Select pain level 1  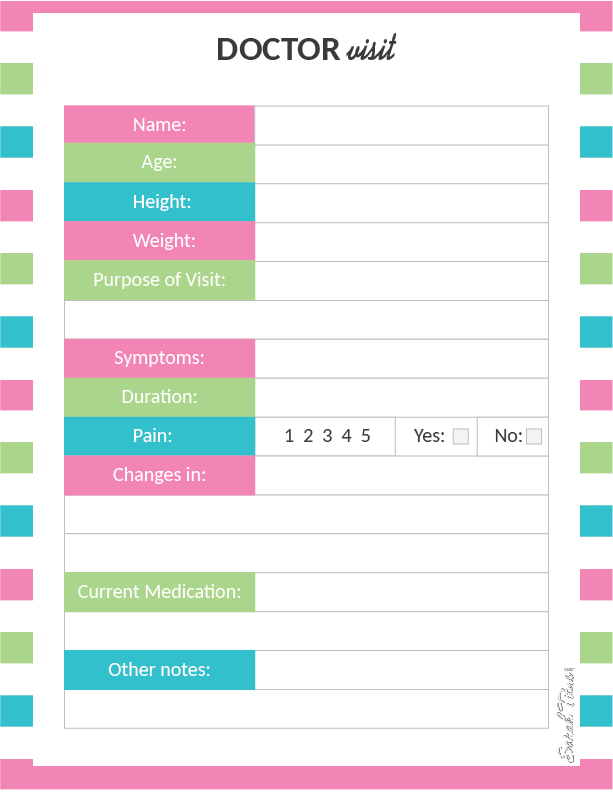point(289,436)
